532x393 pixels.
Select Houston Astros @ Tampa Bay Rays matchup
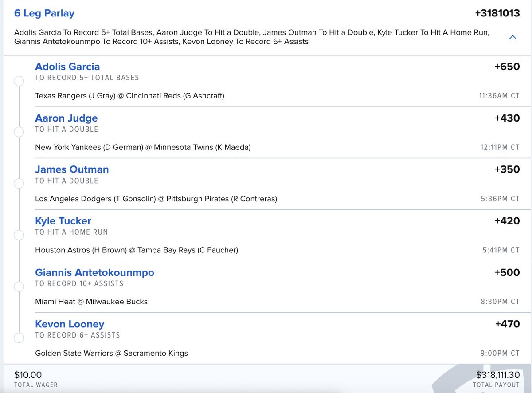[137, 250]
